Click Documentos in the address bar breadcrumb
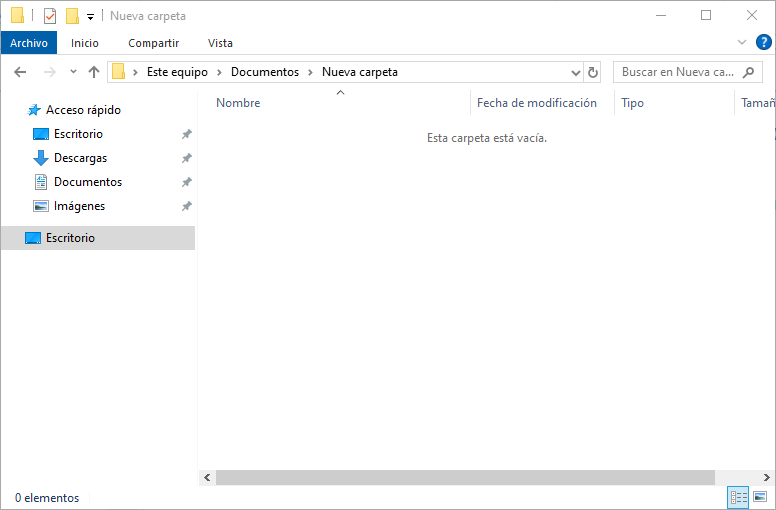 (x=264, y=72)
